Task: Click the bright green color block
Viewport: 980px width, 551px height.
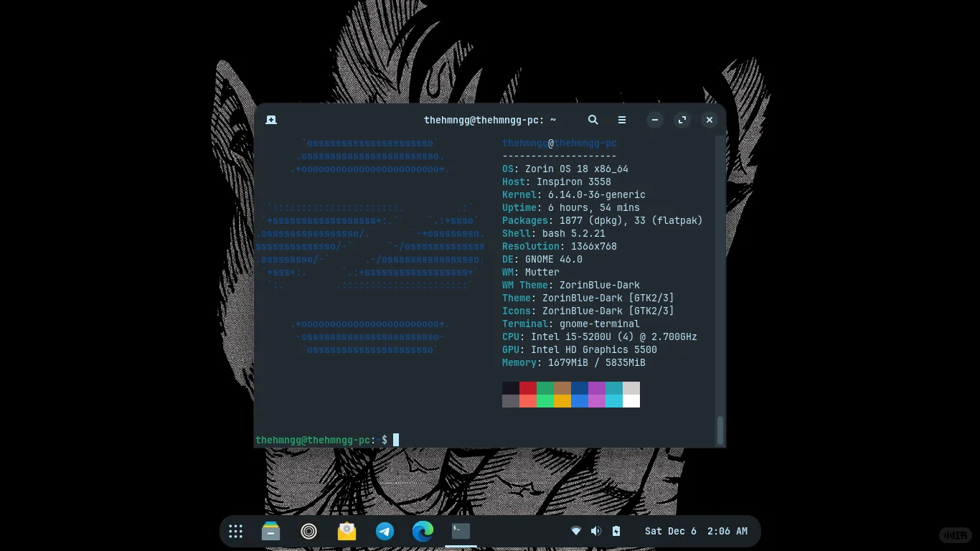Action: tap(545, 401)
